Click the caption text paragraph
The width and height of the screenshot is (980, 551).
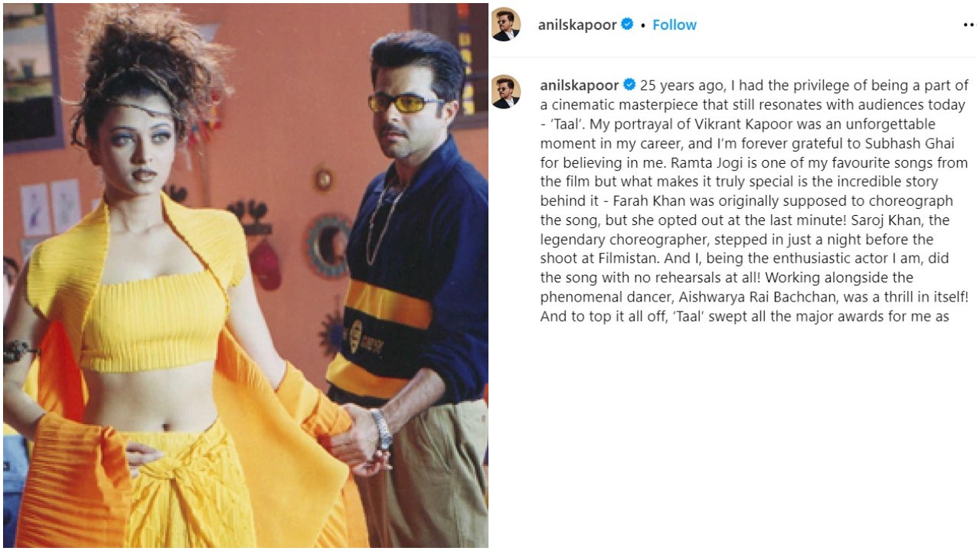click(x=754, y=201)
